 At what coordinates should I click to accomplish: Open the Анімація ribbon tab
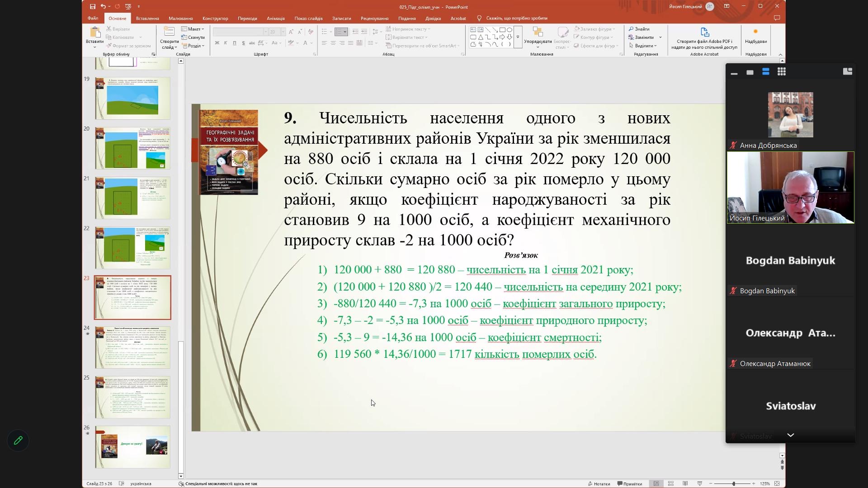point(275,19)
